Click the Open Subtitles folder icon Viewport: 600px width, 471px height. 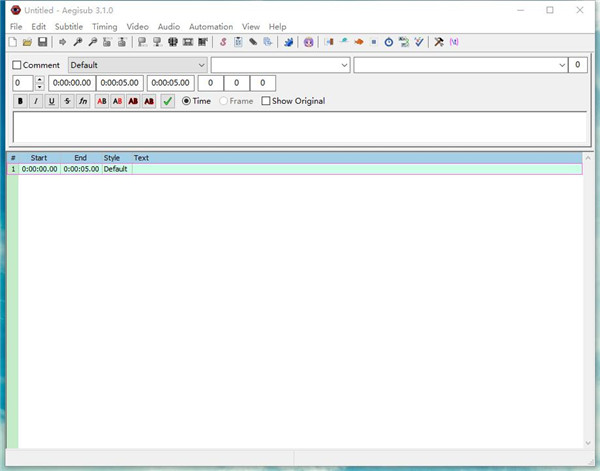[x=27, y=42]
